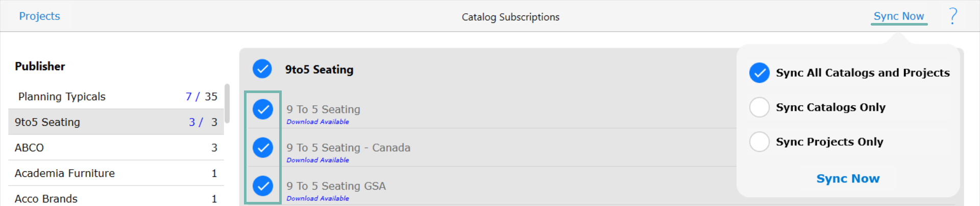Uncheck the 9 To 5 Seating catalog

[x=263, y=109]
